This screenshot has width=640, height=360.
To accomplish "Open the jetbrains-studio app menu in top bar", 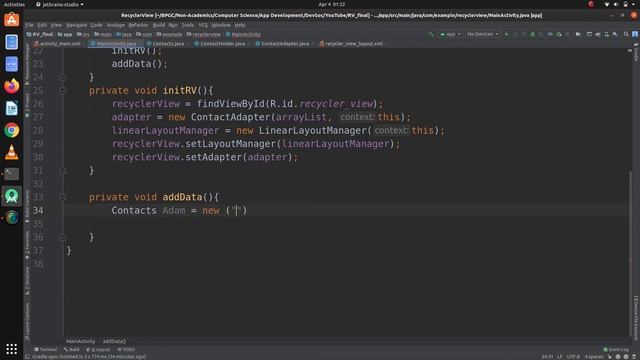I will tap(60, 4).
